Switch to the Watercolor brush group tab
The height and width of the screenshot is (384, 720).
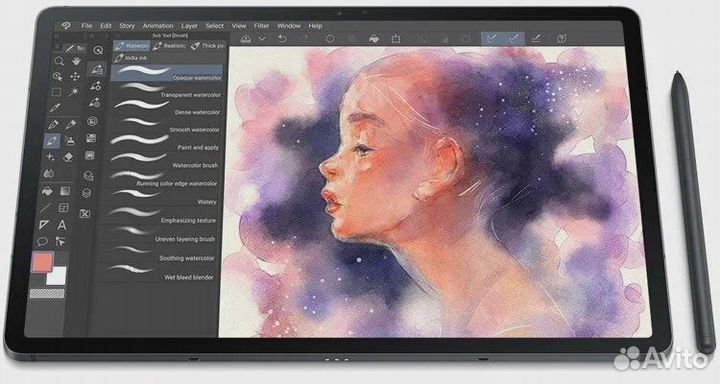[132, 46]
